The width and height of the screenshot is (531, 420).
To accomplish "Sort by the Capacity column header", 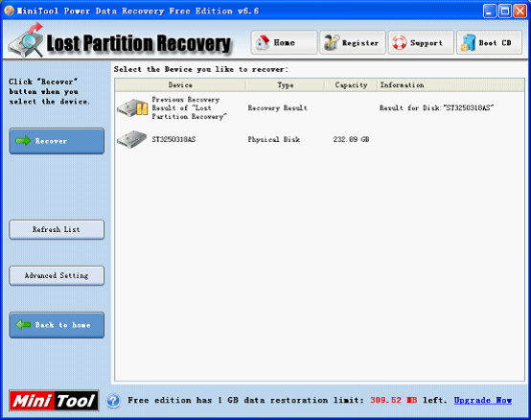I will tap(351, 85).
